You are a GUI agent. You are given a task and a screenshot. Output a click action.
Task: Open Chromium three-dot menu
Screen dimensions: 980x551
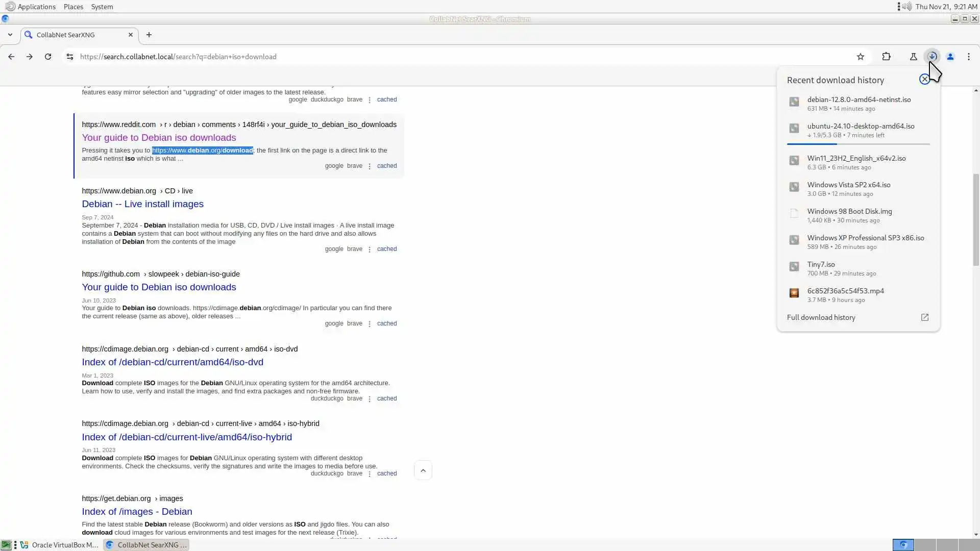coord(969,57)
